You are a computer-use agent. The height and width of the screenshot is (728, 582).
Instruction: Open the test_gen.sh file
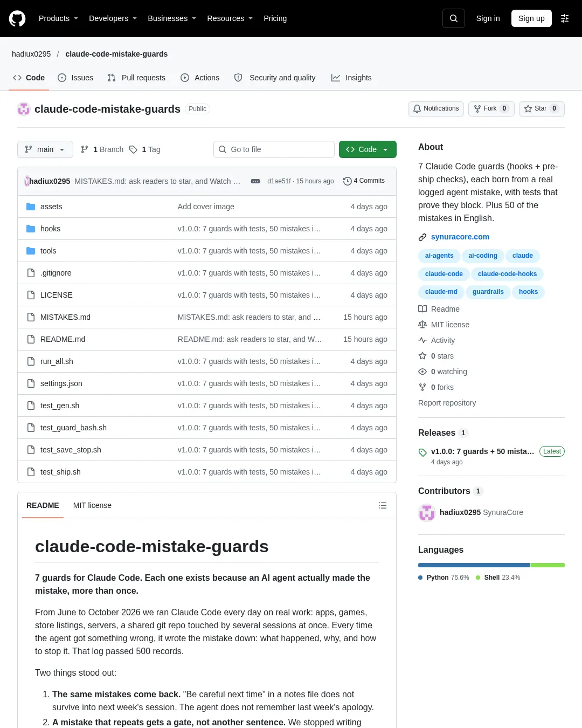coord(60,406)
